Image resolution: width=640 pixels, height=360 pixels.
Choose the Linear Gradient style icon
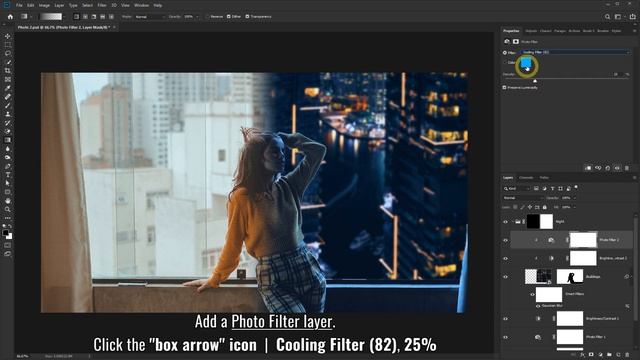(76, 17)
